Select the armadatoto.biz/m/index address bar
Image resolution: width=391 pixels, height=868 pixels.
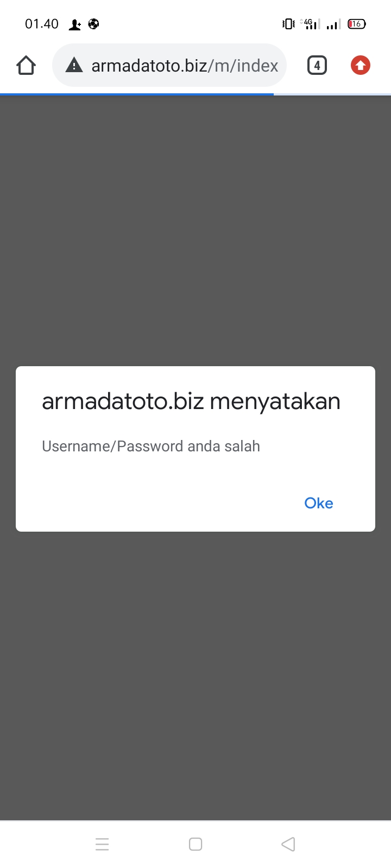169,66
